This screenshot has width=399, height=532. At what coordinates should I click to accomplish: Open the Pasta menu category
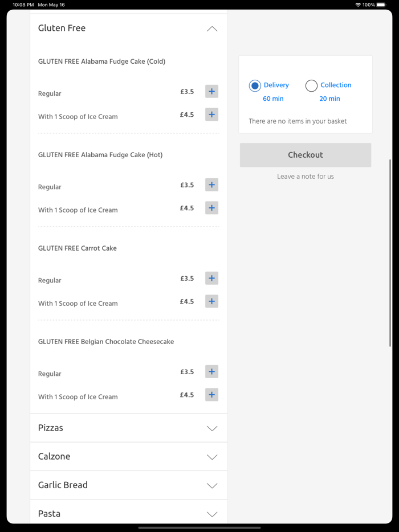212,514
